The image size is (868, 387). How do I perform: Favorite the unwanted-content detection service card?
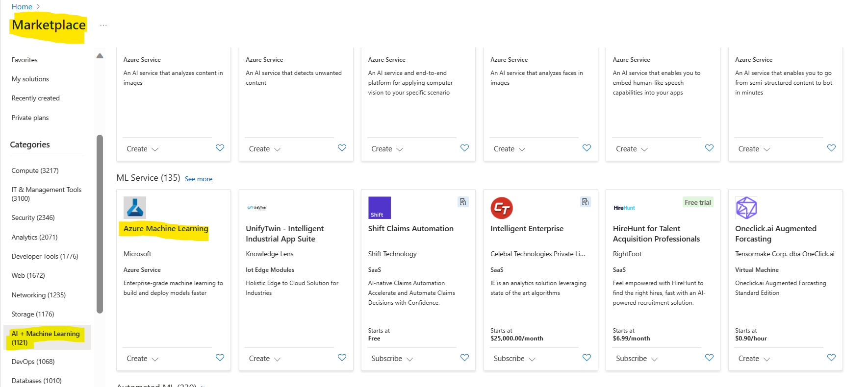pos(342,148)
